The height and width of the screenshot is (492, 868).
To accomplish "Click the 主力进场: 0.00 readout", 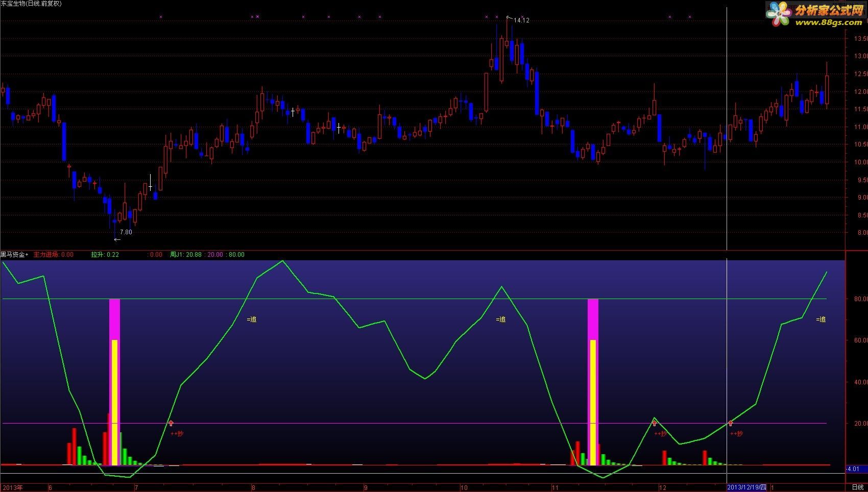I will tap(53, 254).
